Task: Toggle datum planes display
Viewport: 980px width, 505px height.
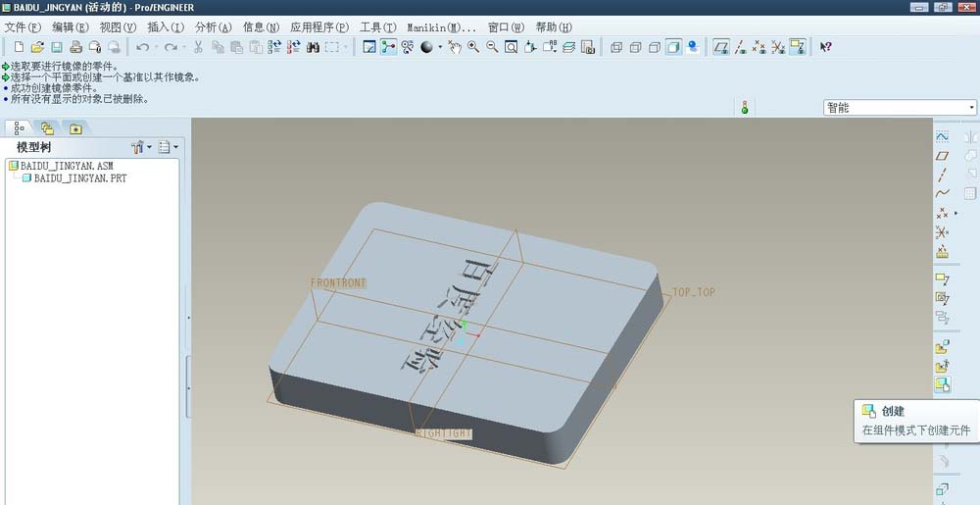Action: click(x=721, y=47)
